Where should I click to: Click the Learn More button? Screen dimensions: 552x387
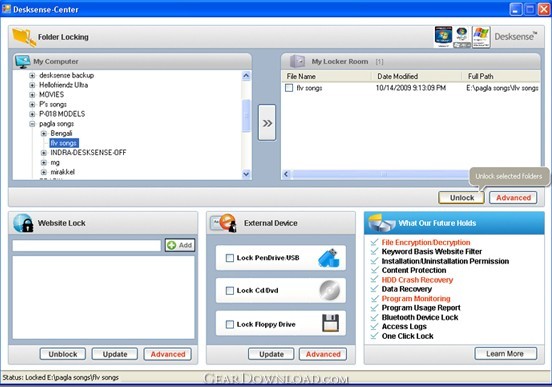[x=506, y=354]
